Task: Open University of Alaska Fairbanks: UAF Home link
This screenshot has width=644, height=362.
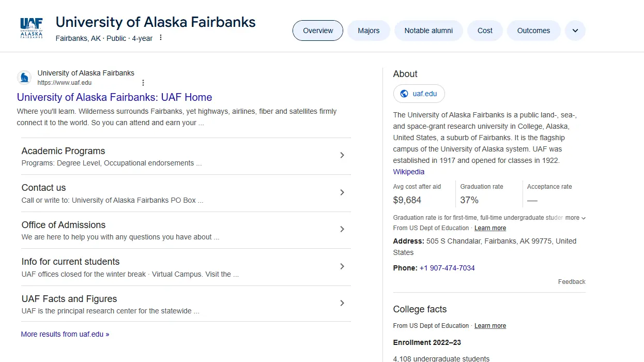Action: point(114,97)
